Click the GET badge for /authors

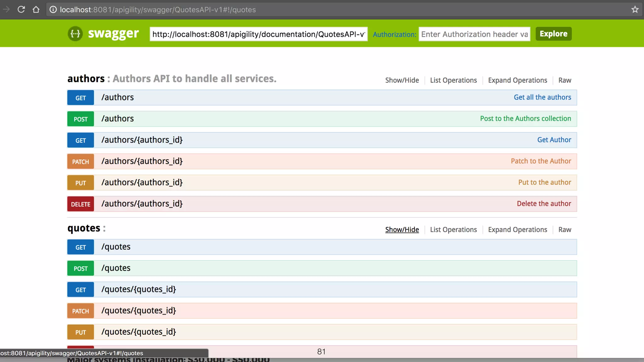coord(80,98)
